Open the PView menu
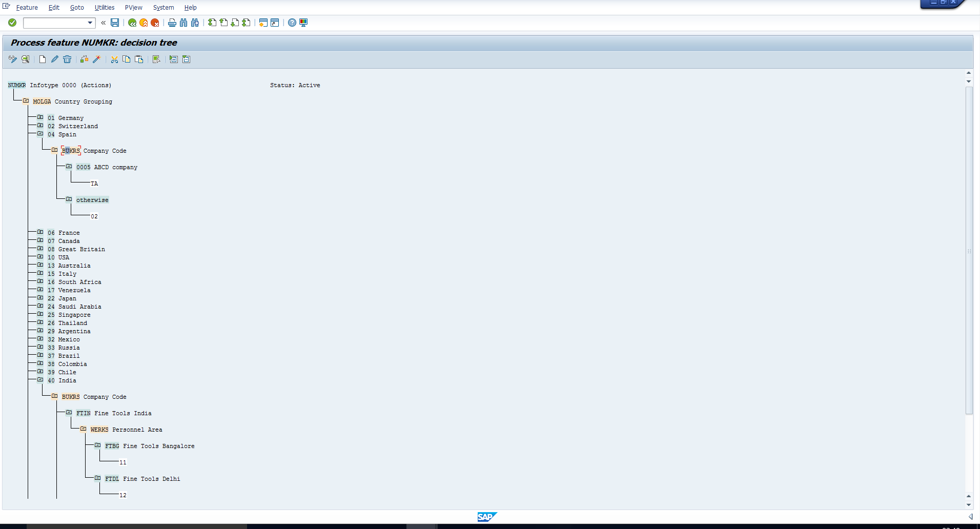 tap(134, 8)
